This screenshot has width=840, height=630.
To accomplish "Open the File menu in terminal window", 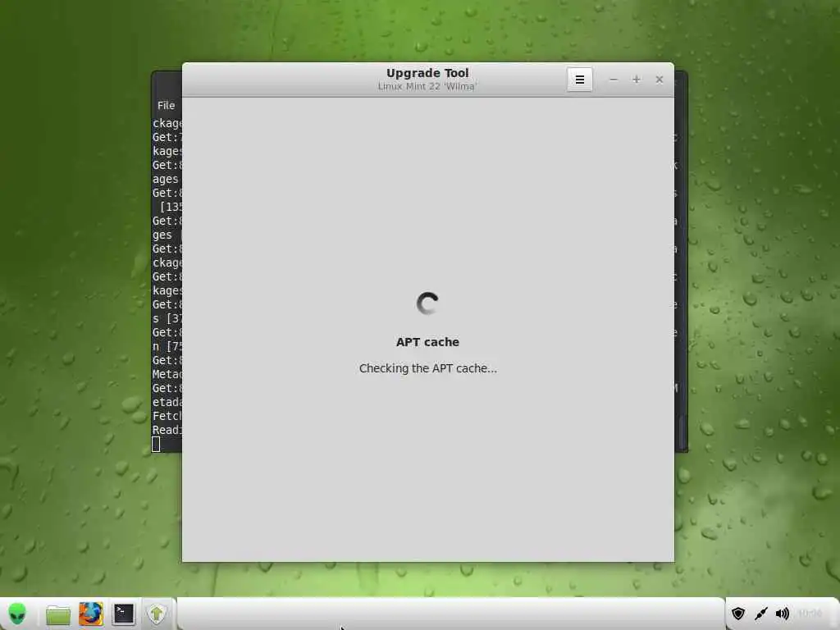I will (x=166, y=106).
